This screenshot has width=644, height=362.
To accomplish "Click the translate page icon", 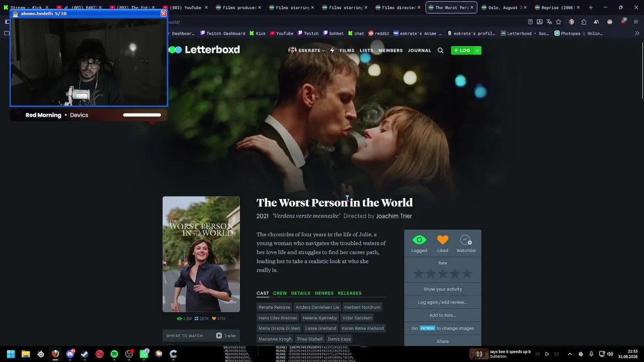I will 549,22.
